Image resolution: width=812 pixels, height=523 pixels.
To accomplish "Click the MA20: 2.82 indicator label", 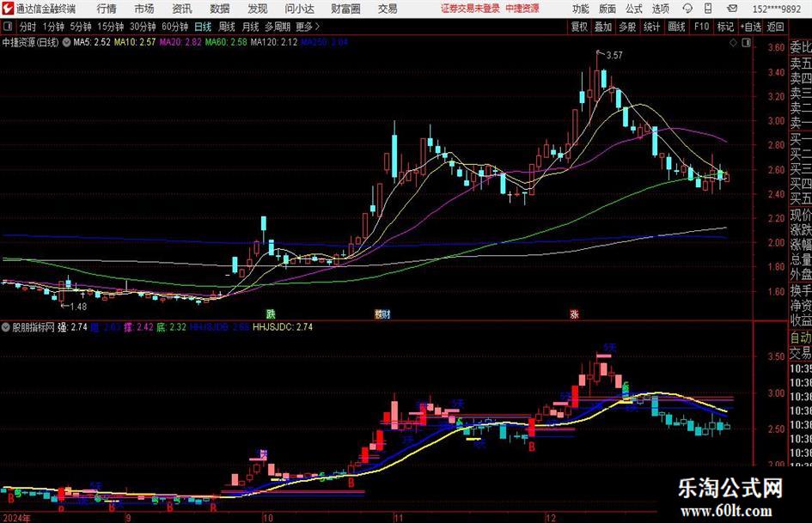I will point(180,42).
